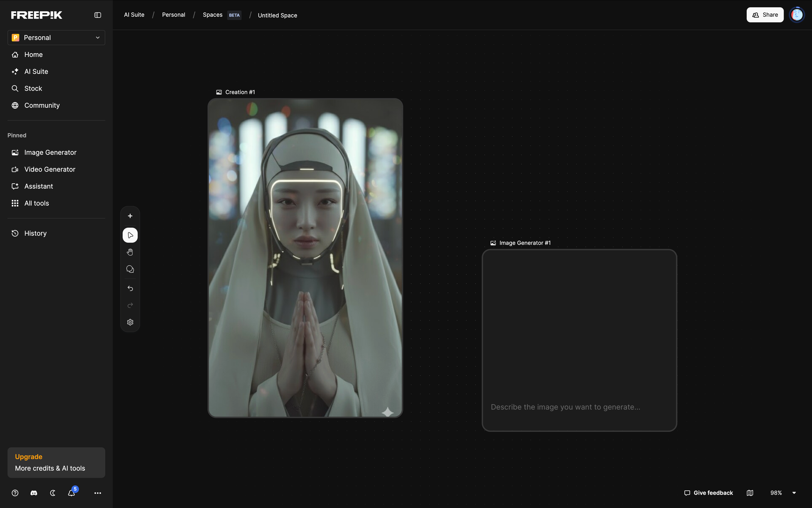Click the Share button
Screen dimensions: 812x508
(765, 15)
